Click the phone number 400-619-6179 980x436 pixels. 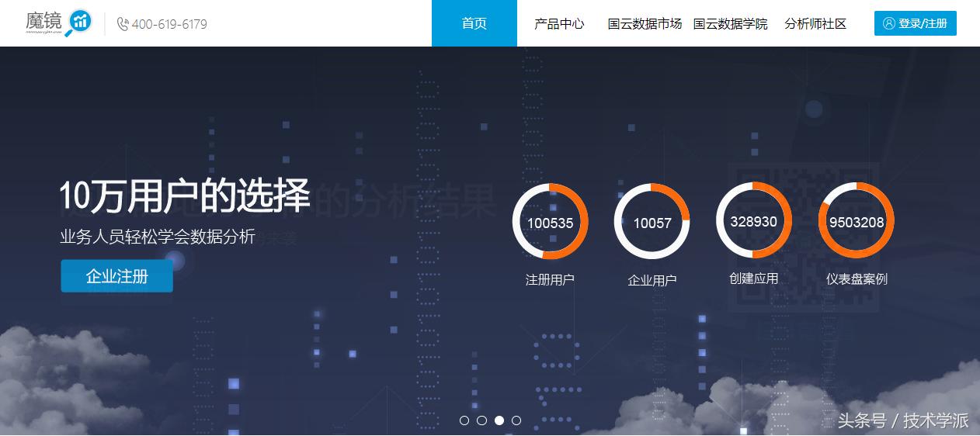[169, 24]
